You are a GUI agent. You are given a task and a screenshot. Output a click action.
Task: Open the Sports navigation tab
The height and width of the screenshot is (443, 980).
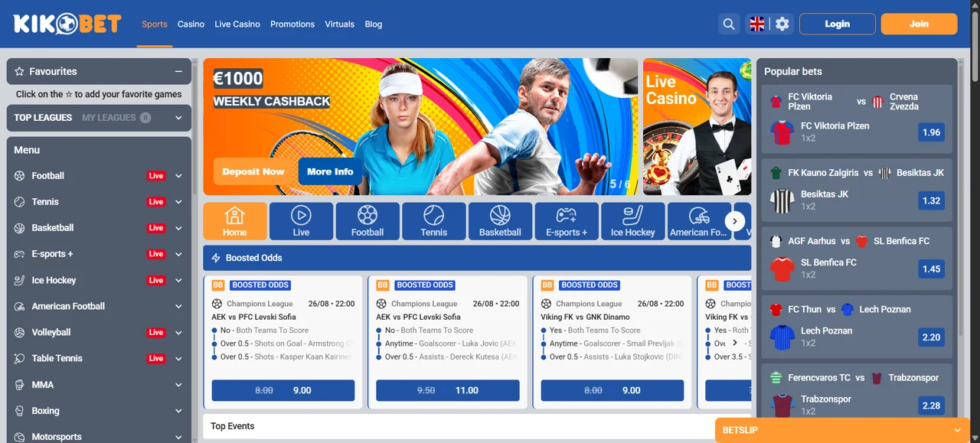155,24
